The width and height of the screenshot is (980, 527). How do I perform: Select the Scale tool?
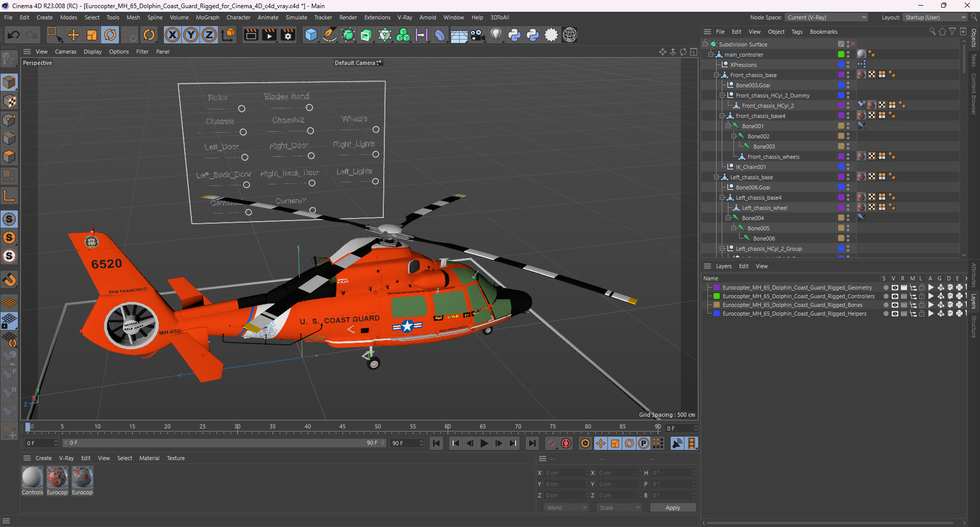coord(92,35)
